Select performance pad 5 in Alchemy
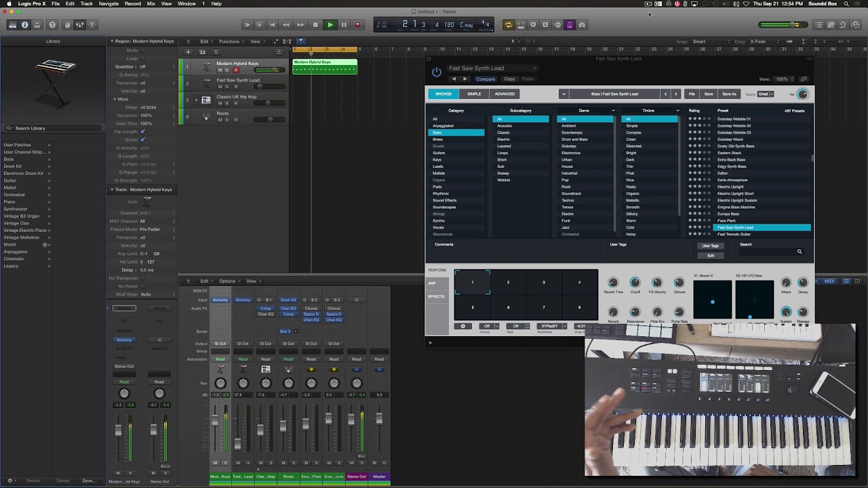The image size is (868, 488). 473,308
